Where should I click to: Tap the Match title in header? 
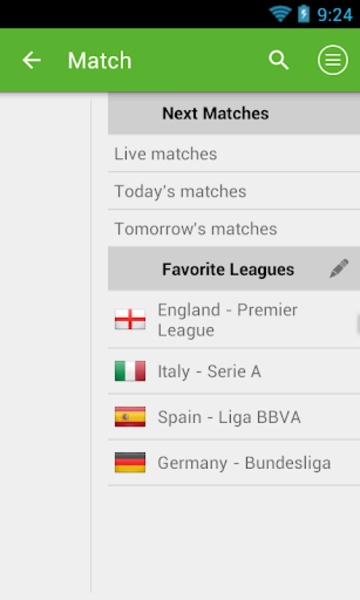tap(100, 61)
